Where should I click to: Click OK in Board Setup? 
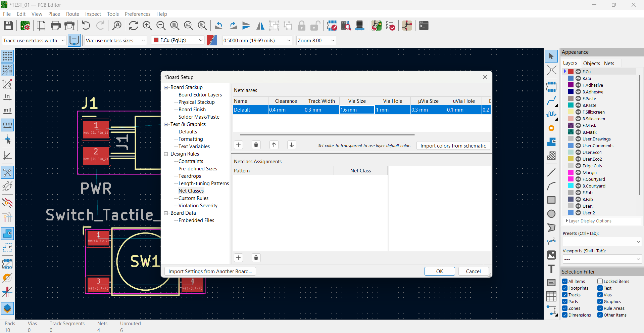(x=440, y=271)
